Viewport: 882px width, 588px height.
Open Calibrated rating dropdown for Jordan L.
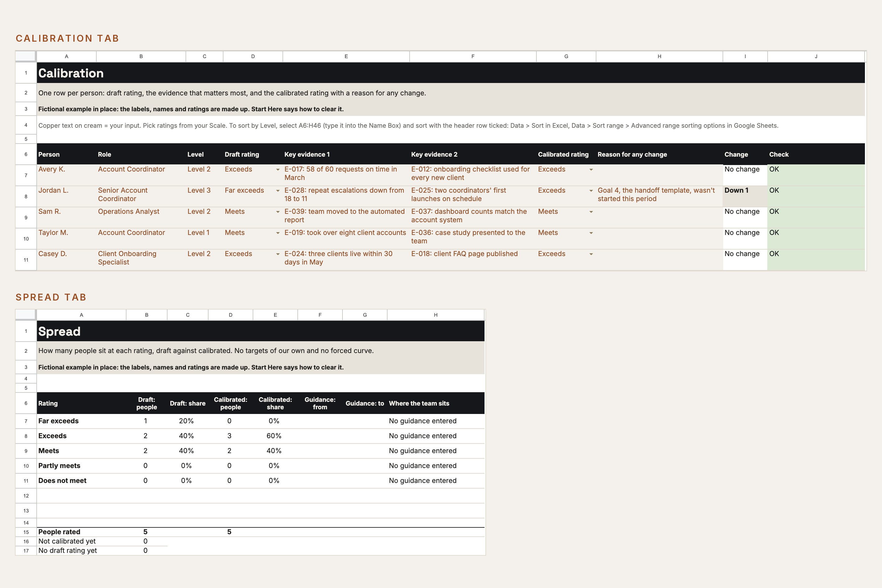(x=591, y=191)
